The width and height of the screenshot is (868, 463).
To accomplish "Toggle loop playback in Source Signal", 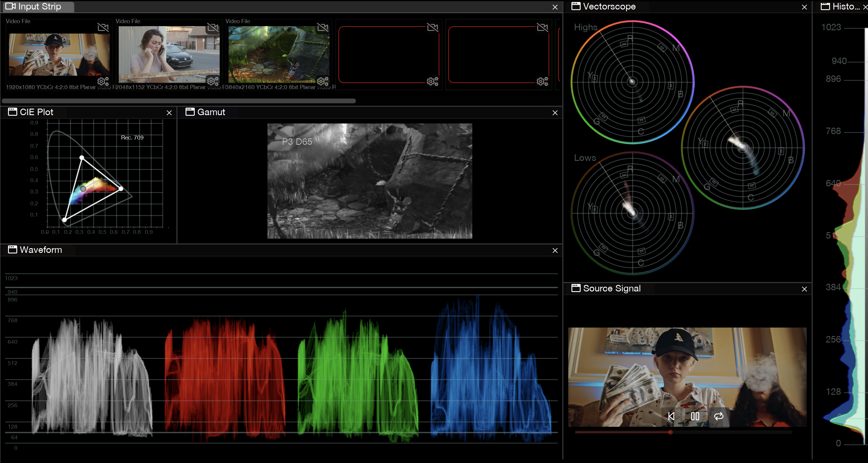I will 718,416.
